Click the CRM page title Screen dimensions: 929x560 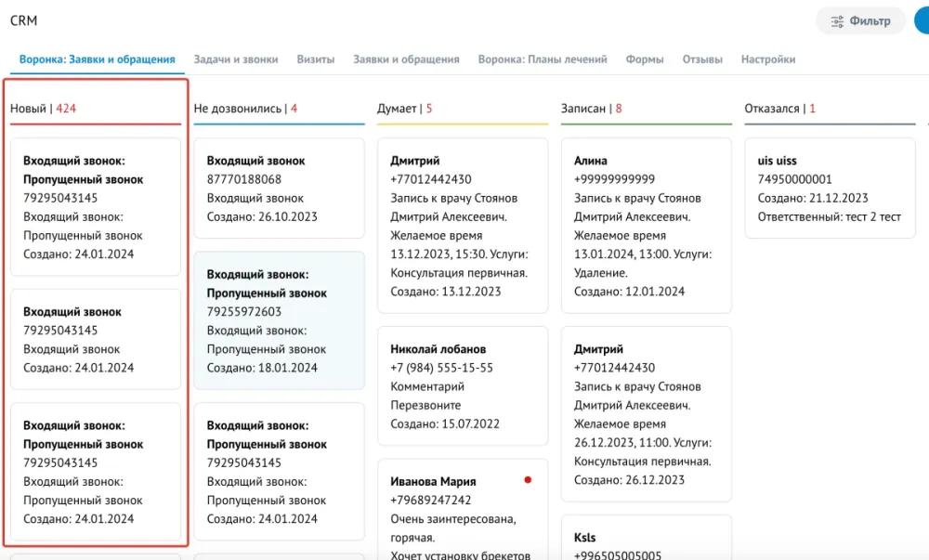pyautogui.click(x=24, y=20)
